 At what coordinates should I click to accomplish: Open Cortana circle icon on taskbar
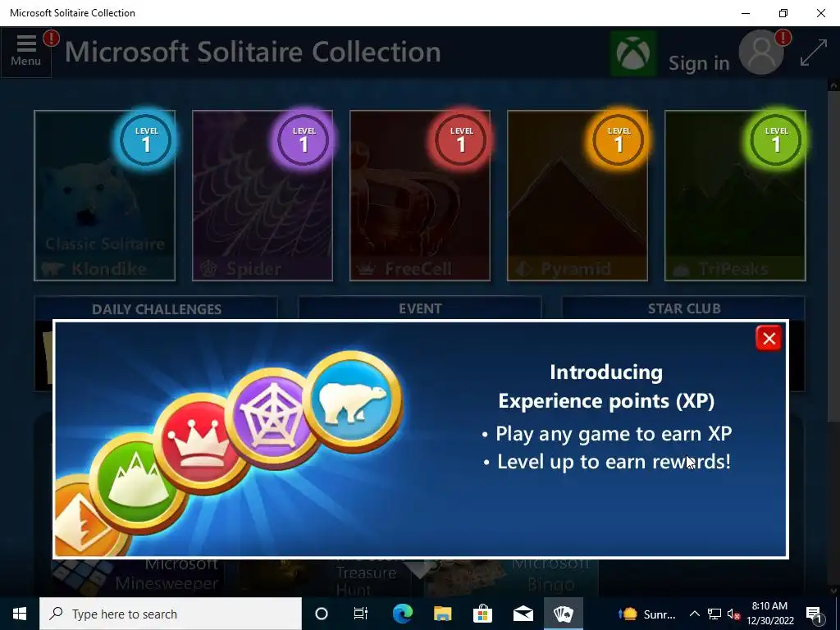(322, 614)
